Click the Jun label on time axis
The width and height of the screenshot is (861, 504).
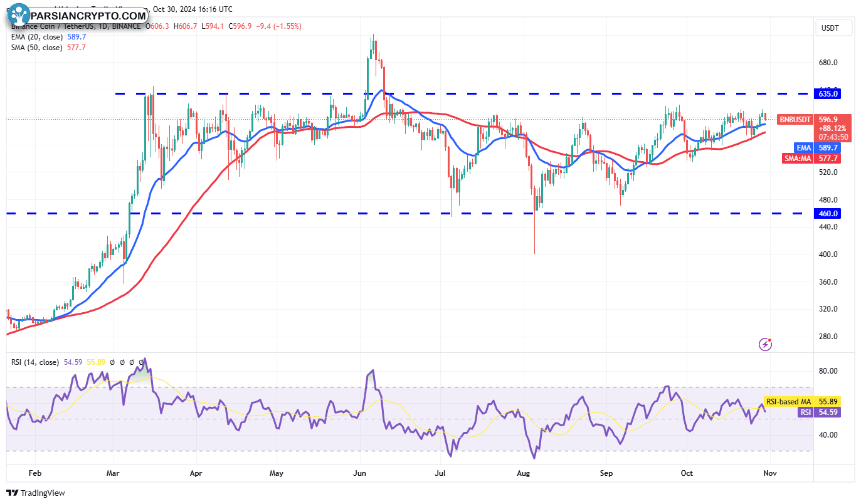tap(360, 473)
